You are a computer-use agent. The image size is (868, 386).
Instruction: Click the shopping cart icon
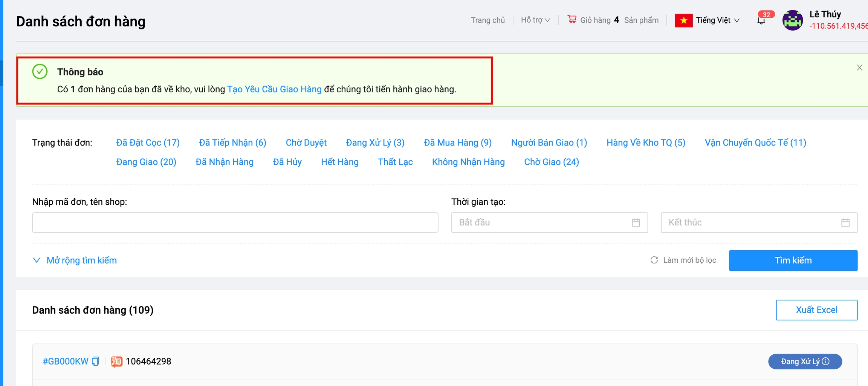(572, 19)
